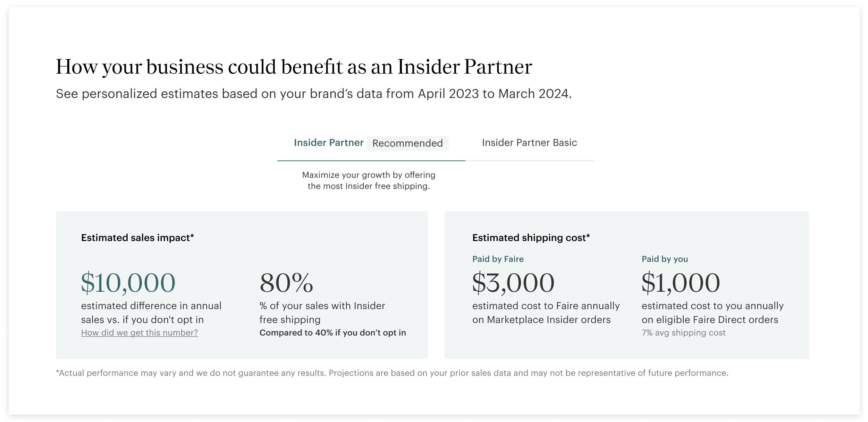Click the personalized estimates date range subtitle
This screenshot has height=422, width=868.
point(313,94)
